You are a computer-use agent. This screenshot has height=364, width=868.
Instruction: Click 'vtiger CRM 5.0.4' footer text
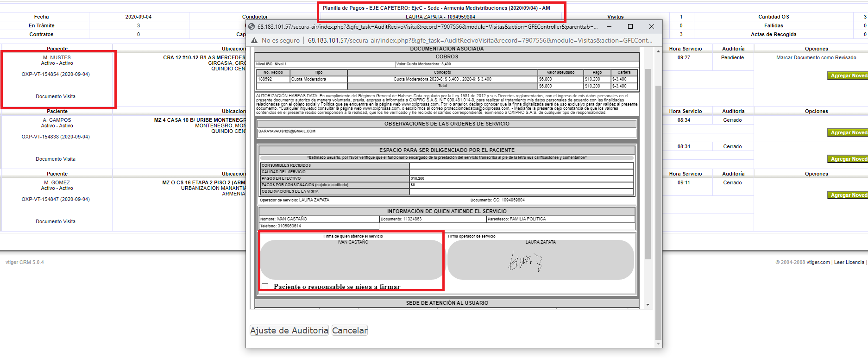click(x=25, y=262)
